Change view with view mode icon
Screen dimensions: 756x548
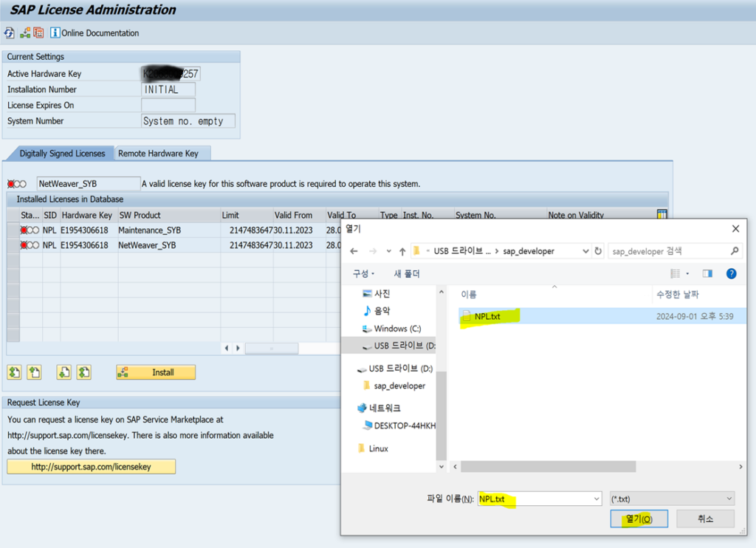click(x=675, y=273)
